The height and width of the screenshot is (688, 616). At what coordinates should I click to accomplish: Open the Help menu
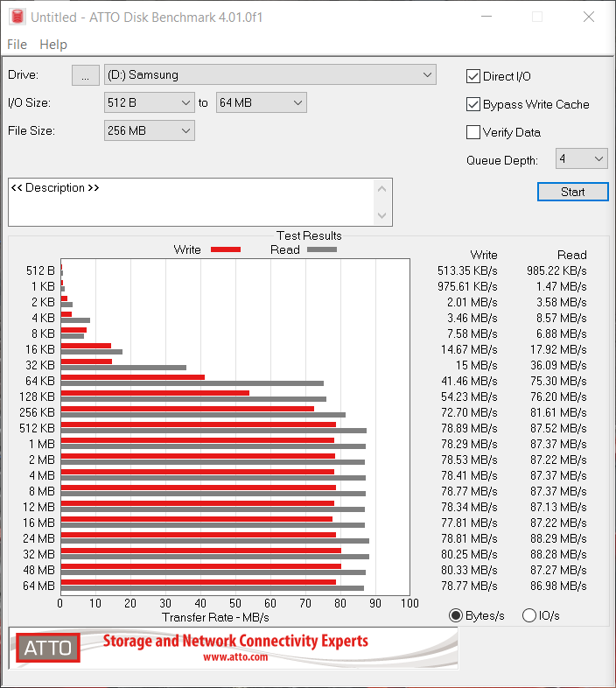[53, 45]
